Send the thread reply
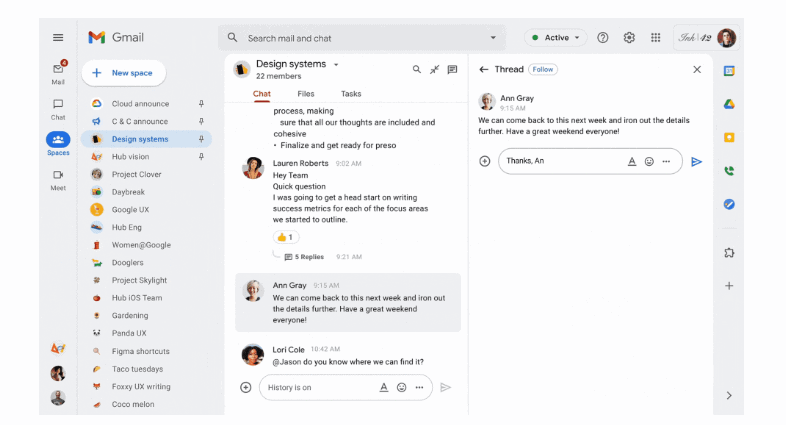Screen dimensions: 786x425 696,161
